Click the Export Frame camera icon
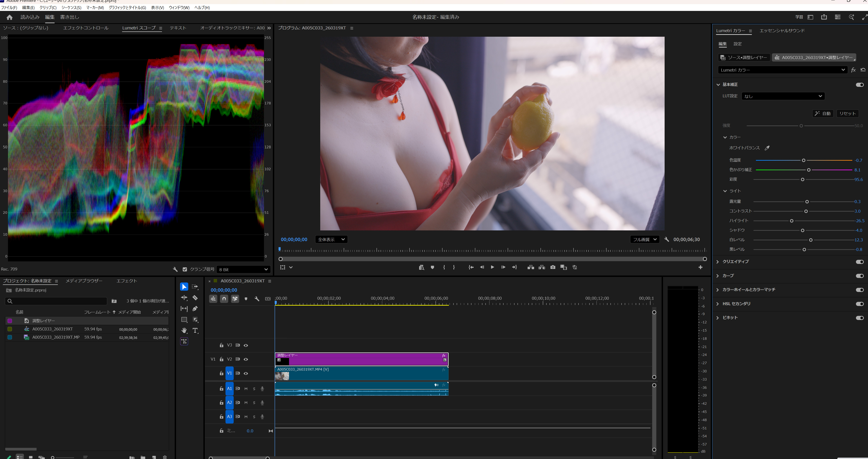 pos(553,267)
